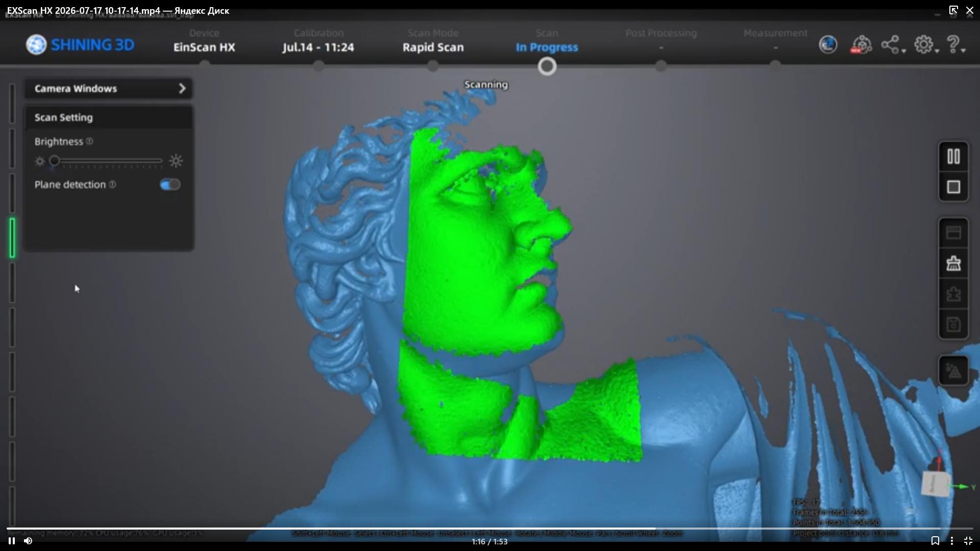Viewport: 980px width, 551px height.
Task: Stop scanning with the square stop icon
Action: pyautogui.click(x=953, y=187)
